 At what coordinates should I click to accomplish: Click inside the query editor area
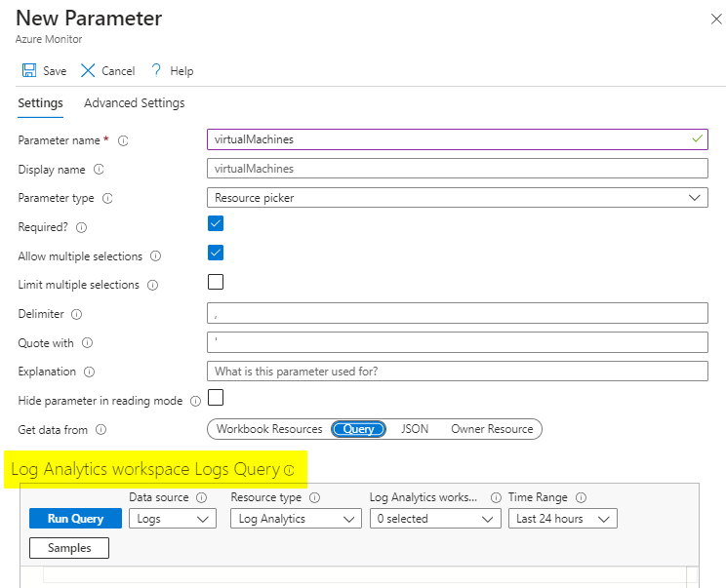pos(364,575)
